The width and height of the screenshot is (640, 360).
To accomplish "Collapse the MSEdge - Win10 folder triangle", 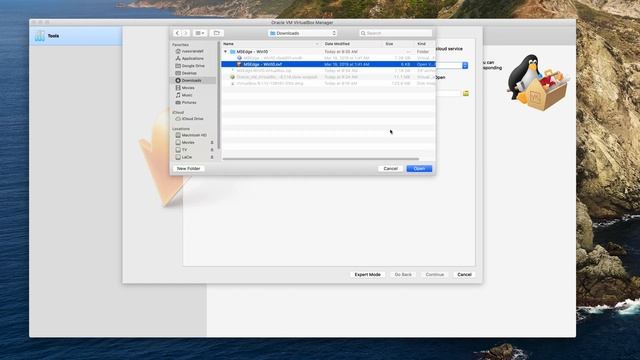I will coord(225,52).
